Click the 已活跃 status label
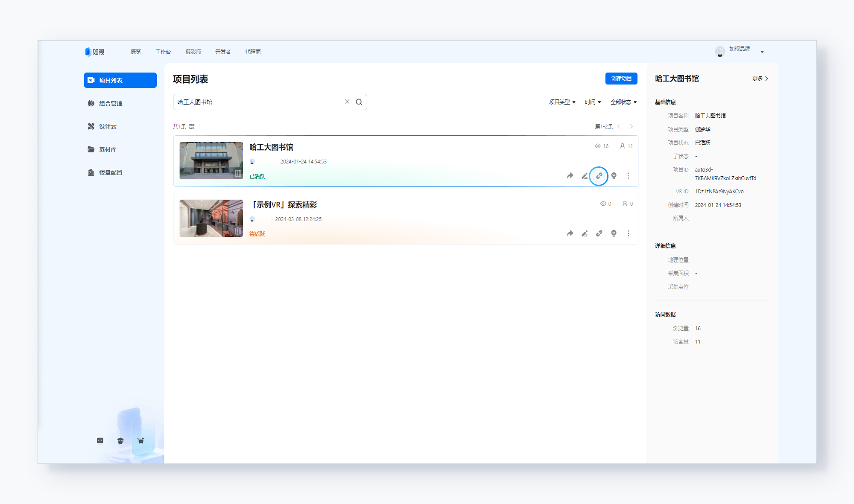 [257, 176]
